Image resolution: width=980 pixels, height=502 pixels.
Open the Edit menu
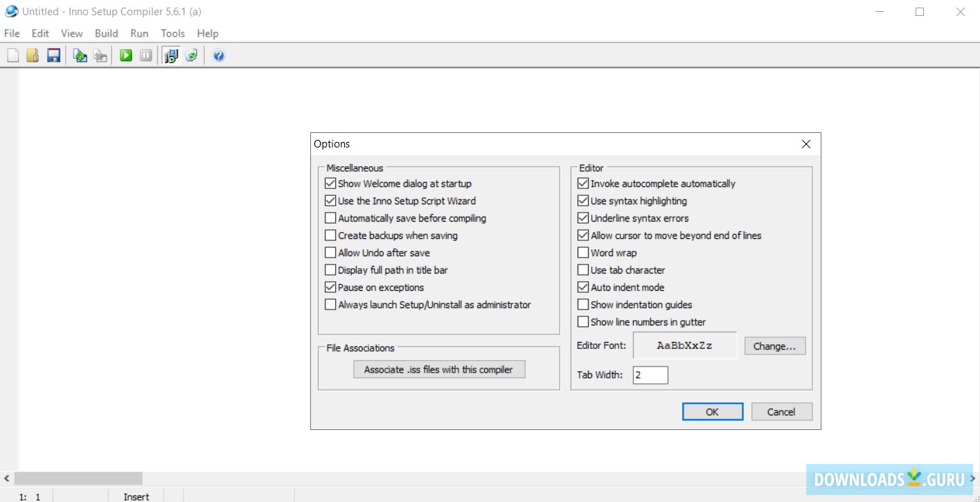40,33
